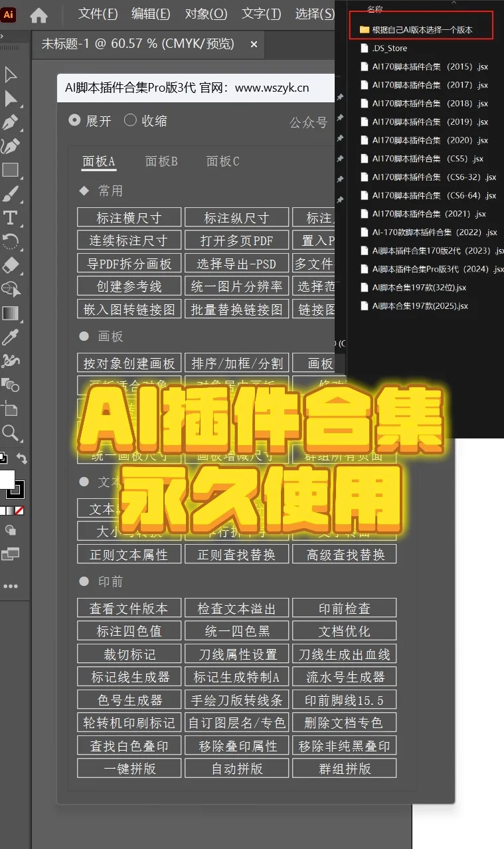This screenshot has width=504, height=849.
Task: Click 按对象创建画板 button
Action: tap(129, 363)
